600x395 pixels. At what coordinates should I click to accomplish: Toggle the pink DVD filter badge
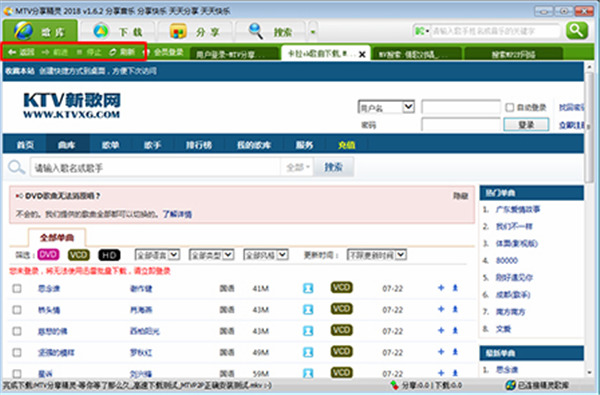click(x=48, y=255)
